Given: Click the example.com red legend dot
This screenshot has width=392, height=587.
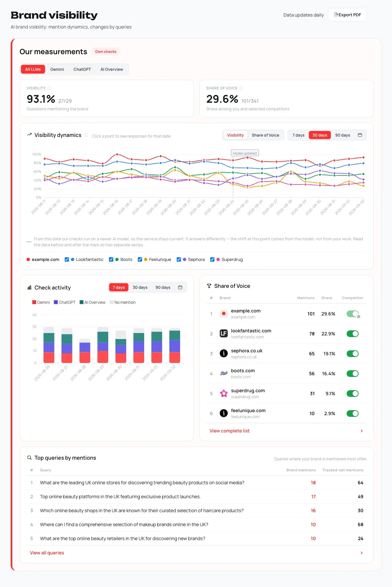Looking at the screenshot, I should [x=28, y=260].
